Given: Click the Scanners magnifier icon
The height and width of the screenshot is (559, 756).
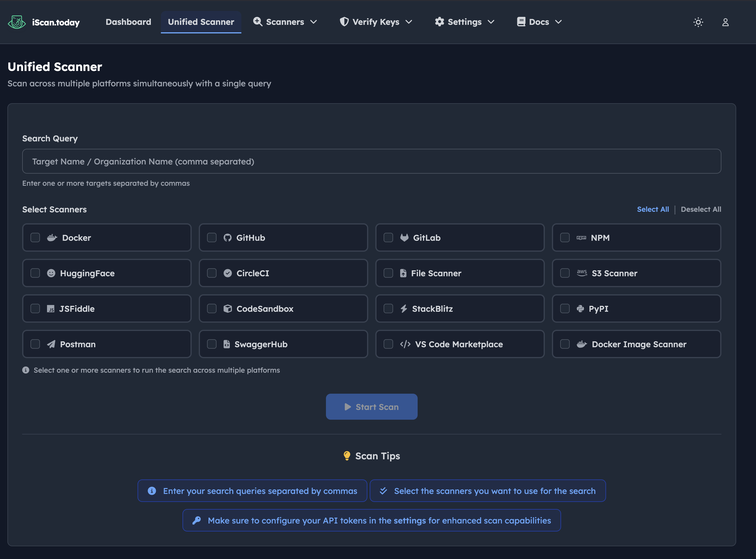Looking at the screenshot, I should pyautogui.click(x=258, y=22).
